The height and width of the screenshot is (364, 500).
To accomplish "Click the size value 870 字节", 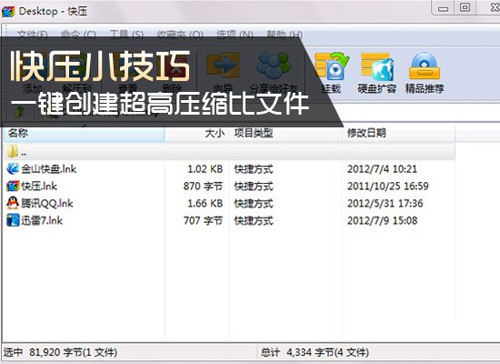I will (203, 186).
